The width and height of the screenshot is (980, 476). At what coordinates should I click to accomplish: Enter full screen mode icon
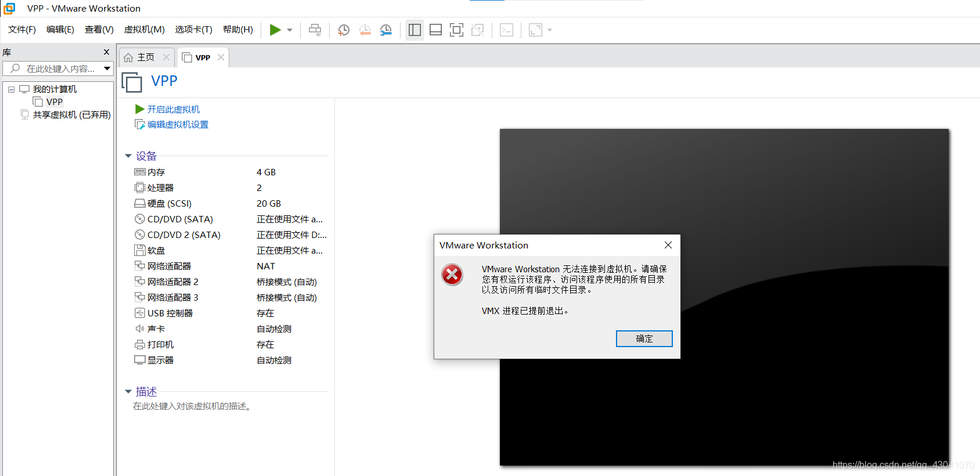[457, 30]
